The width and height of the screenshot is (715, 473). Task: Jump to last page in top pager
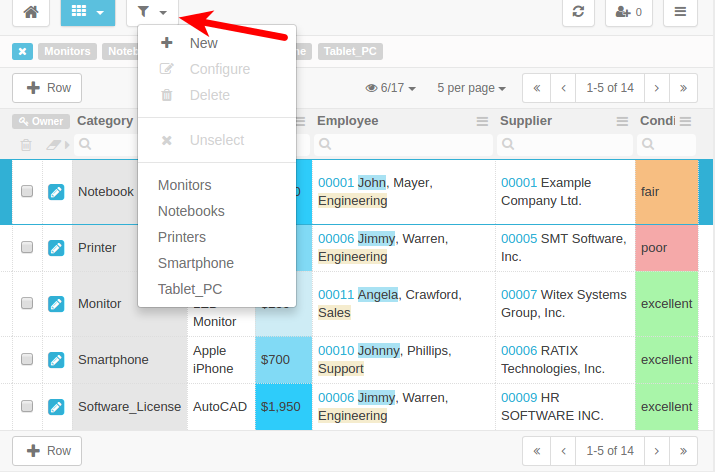[683, 88]
